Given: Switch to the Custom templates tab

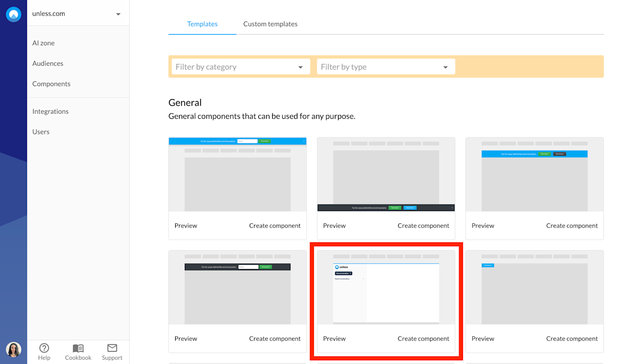Looking at the screenshot, I should (270, 24).
